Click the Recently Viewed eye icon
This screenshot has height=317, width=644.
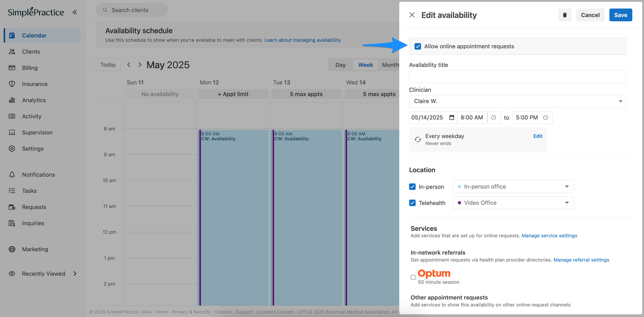coord(12,273)
